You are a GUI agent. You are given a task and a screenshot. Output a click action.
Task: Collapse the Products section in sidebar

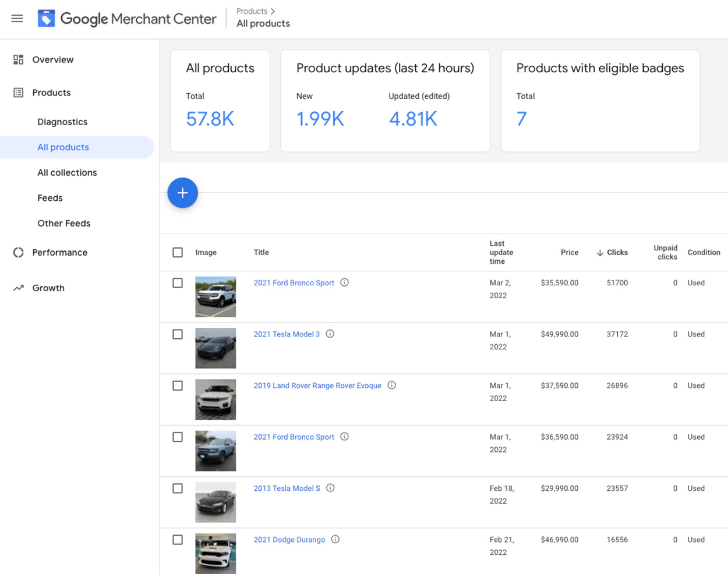point(51,93)
